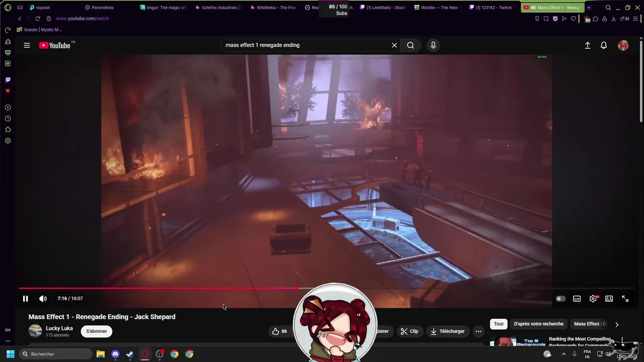Toggle the autoplay switch in the player
This screenshot has height=362, width=644.
click(560, 299)
